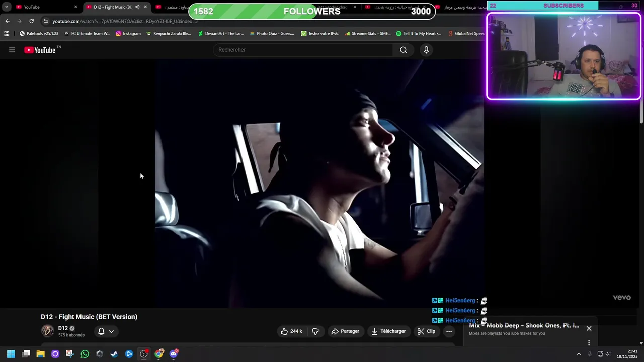Open DeviantArt bookmark
This screenshot has width=644, height=362.
coord(221,34)
